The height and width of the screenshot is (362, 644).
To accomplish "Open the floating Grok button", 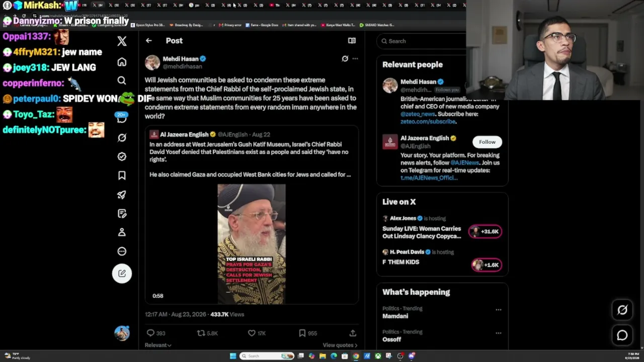I will point(622,310).
